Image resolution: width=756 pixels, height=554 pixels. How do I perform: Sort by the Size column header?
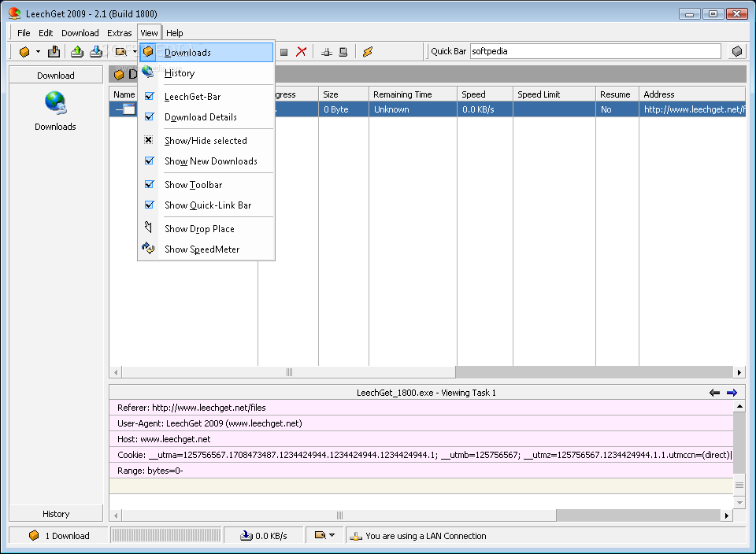pos(343,94)
